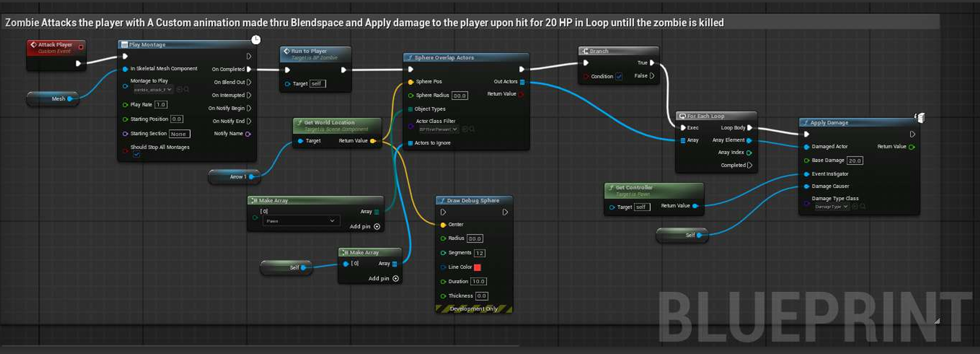
Task: Click Get World Location's yellow Return Value pin
Action: 373,141
